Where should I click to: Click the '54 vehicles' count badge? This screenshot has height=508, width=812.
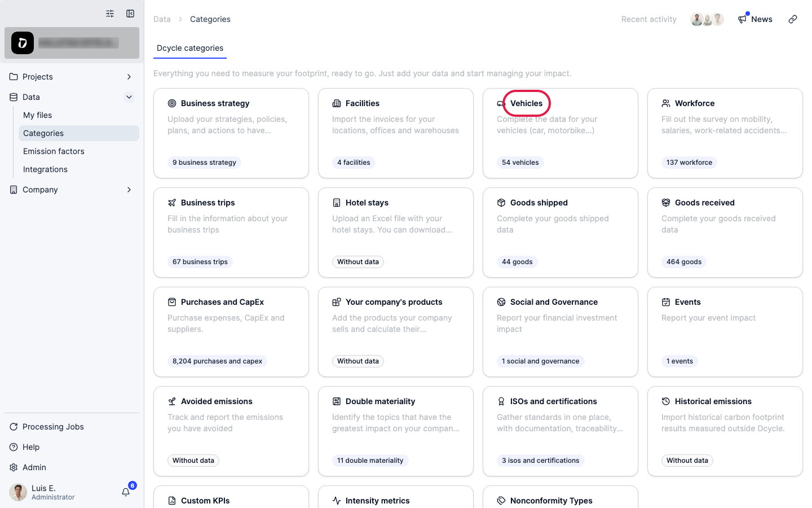pyautogui.click(x=520, y=163)
